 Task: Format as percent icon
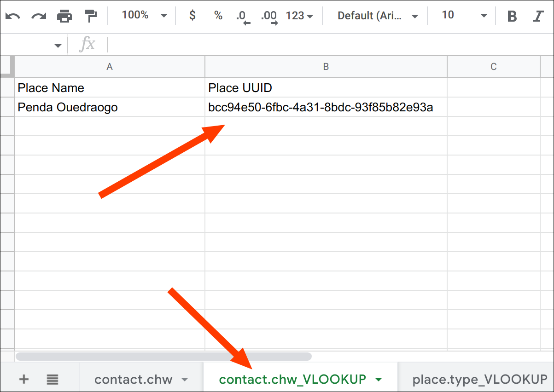tap(218, 16)
